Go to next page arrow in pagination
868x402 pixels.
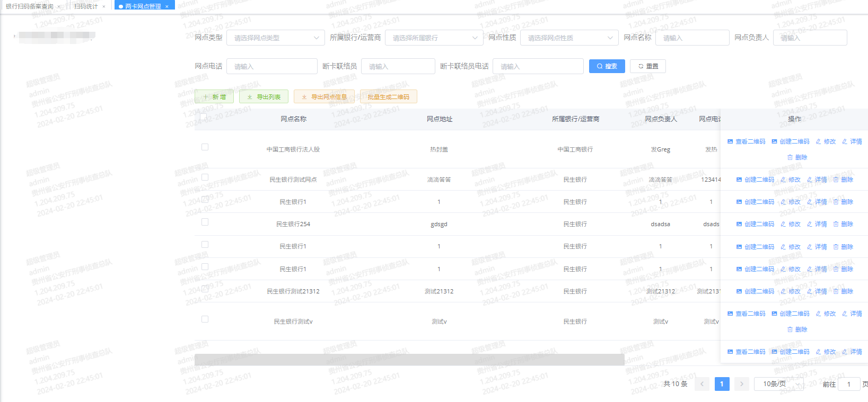click(741, 384)
